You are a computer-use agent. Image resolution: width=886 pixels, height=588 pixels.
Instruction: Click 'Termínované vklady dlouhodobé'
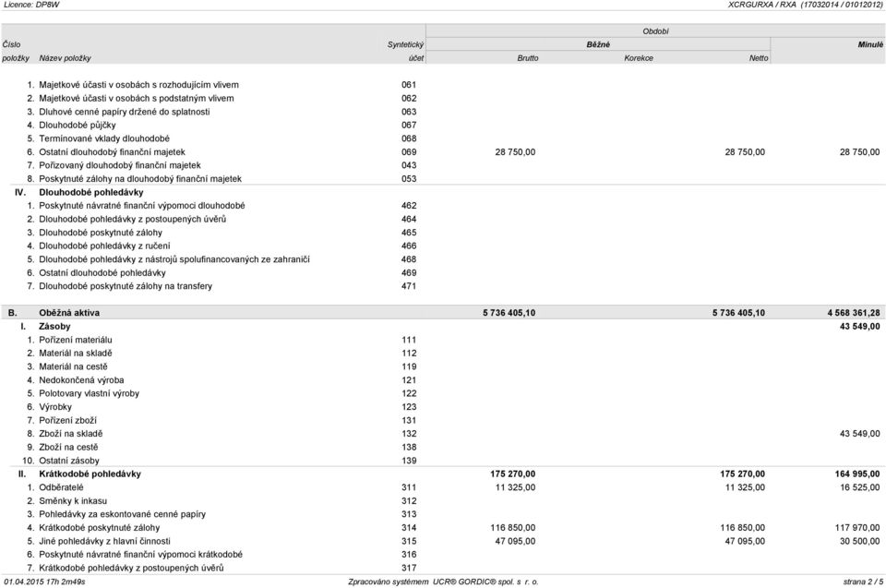(104, 138)
